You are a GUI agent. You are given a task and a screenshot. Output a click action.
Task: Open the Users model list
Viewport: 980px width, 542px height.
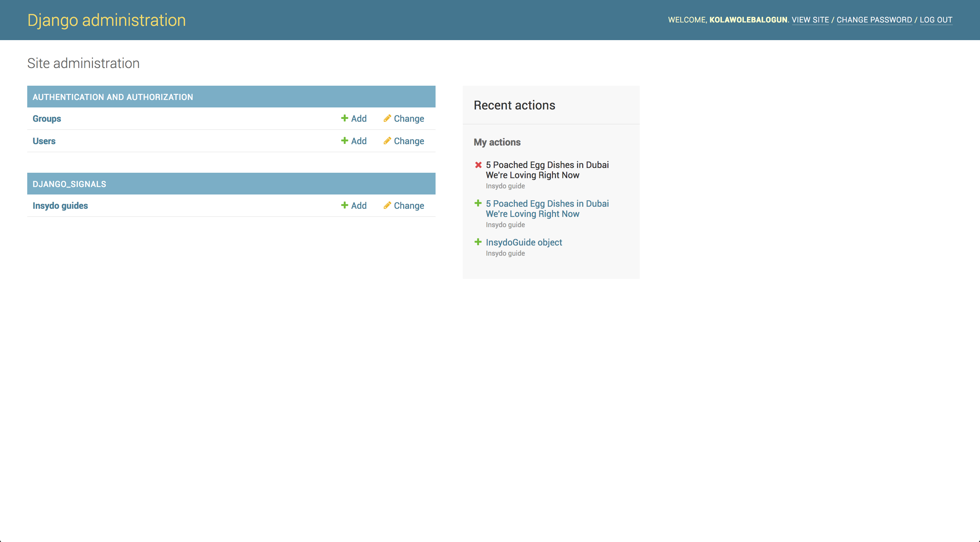(x=44, y=141)
